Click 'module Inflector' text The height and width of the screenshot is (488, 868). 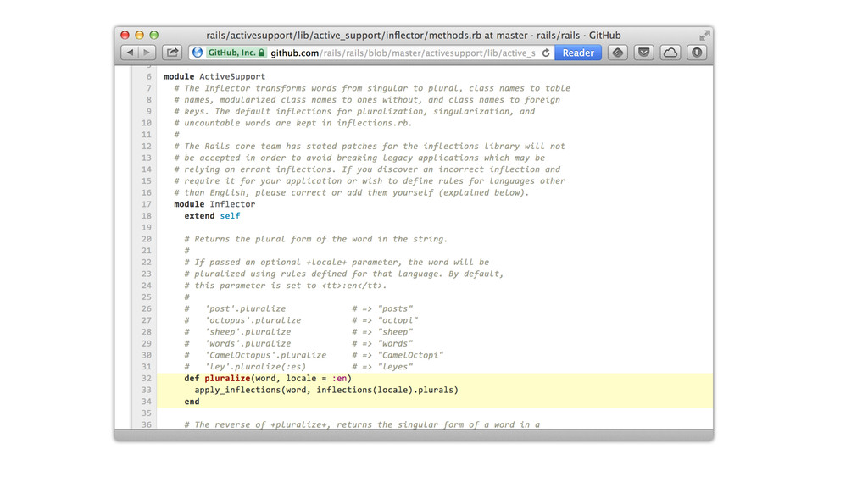pyautogui.click(x=214, y=204)
